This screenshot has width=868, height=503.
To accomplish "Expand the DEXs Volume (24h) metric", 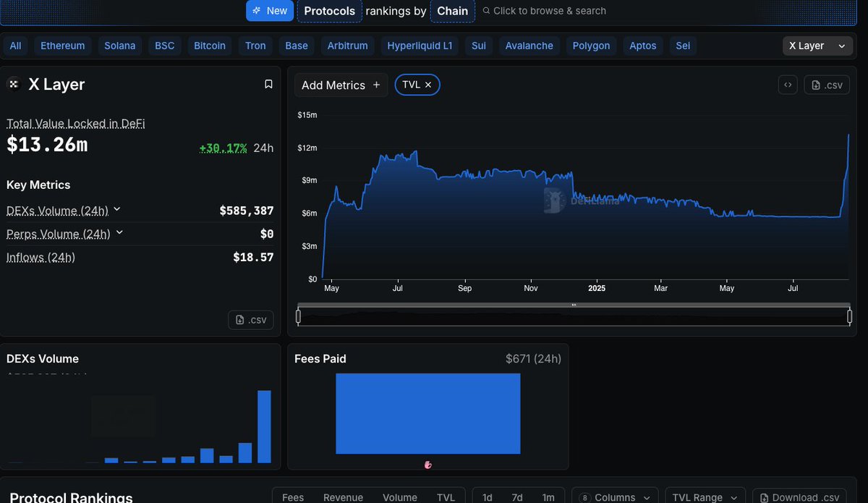I will (x=117, y=210).
